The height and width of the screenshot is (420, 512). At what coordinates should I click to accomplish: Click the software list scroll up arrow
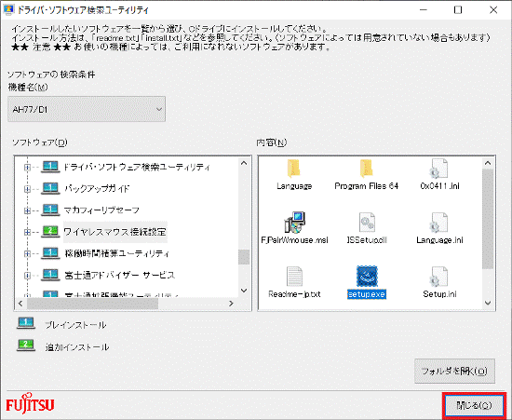pos(244,163)
